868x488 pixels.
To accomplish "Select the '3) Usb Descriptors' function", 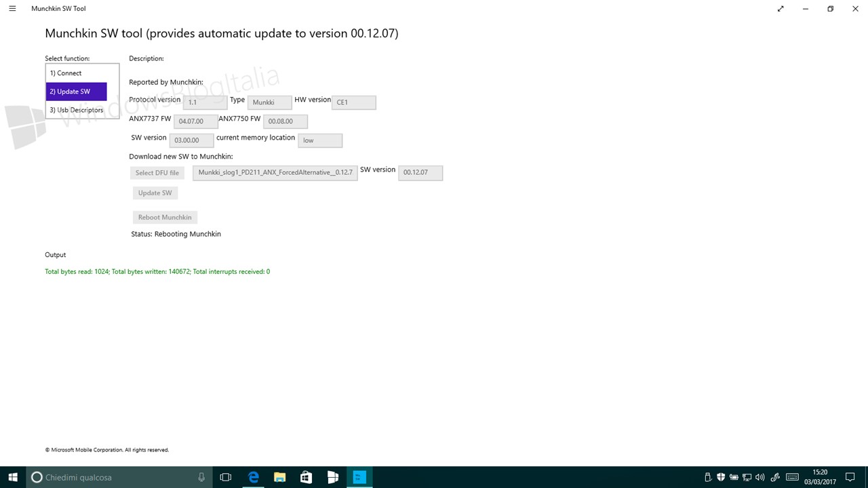I will pos(77,110).
